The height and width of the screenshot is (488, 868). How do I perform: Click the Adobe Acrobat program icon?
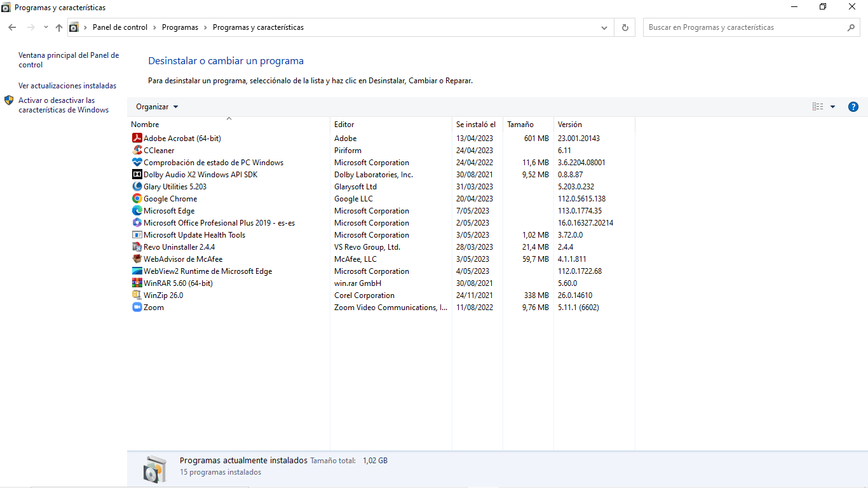point(137,138)
